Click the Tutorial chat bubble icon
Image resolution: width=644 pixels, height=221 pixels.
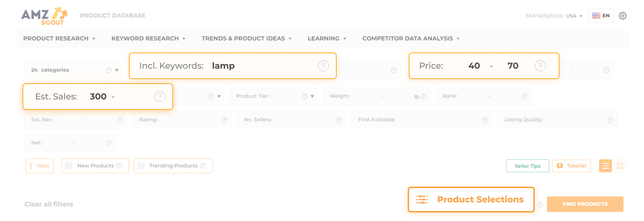point(559,166)
